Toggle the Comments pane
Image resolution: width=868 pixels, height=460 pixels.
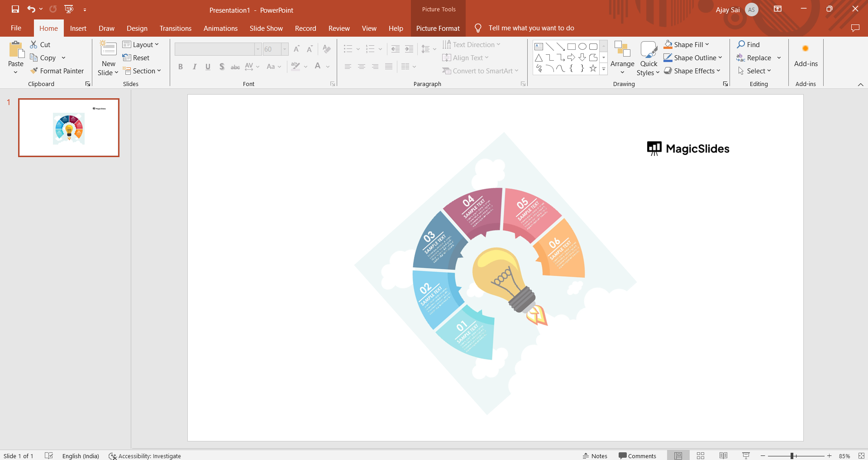pos(637,455)
